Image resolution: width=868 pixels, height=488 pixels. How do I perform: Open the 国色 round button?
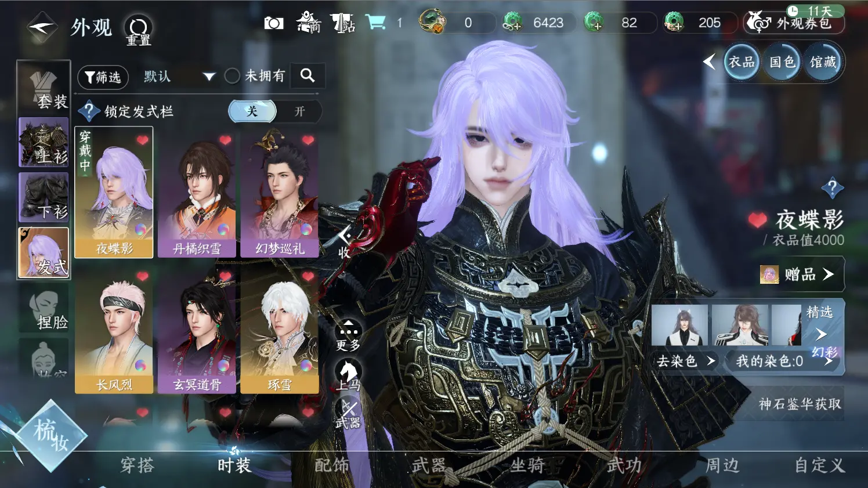tap(782, 62)
